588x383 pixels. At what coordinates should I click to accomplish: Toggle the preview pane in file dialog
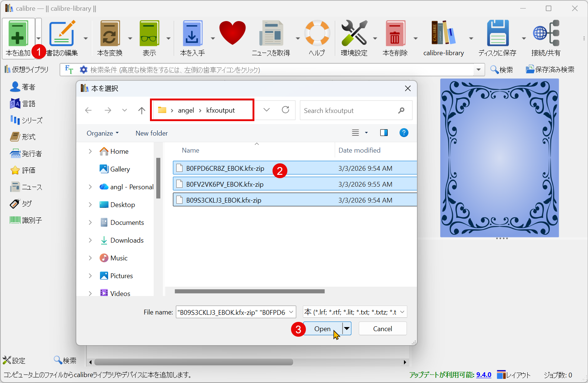click(384, 133)
